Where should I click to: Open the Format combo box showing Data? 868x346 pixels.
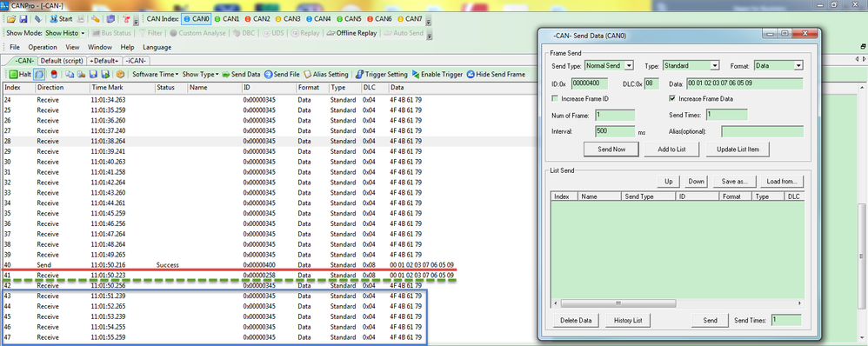point(778,65)
